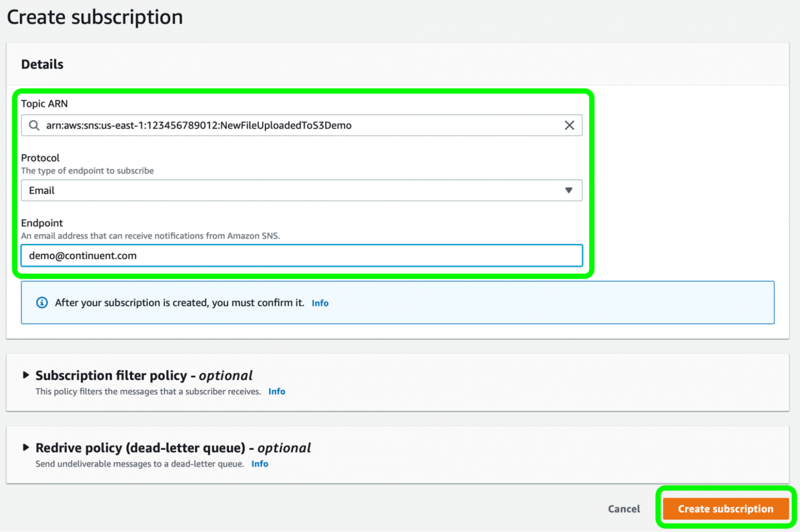Click the info circle icon in the confirmation notice
Viewport: 800px width, 532px height.
42,303
